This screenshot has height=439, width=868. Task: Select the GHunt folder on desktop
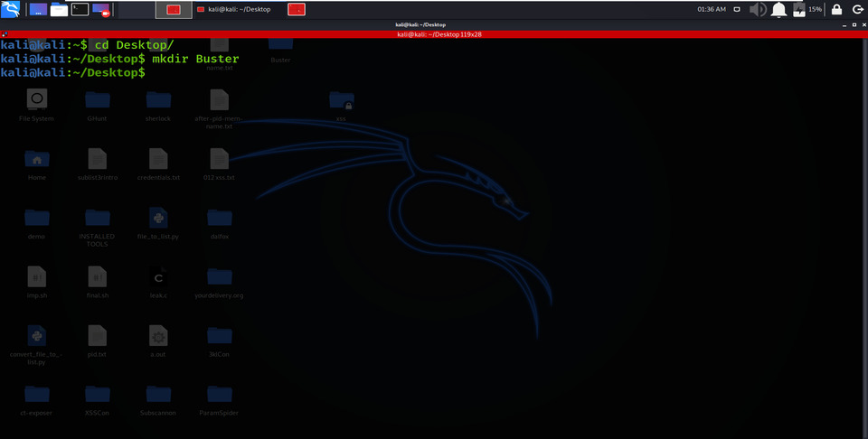(98, 105)
